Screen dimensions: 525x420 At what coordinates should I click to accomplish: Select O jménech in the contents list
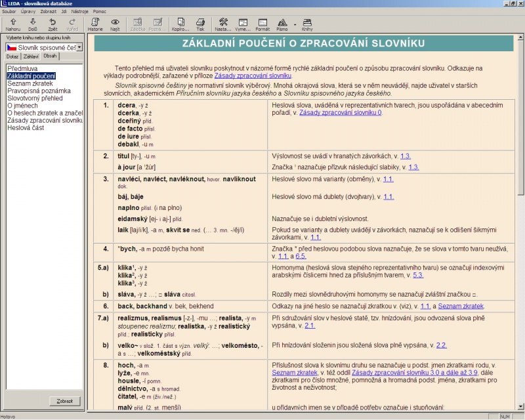(22, 106)
